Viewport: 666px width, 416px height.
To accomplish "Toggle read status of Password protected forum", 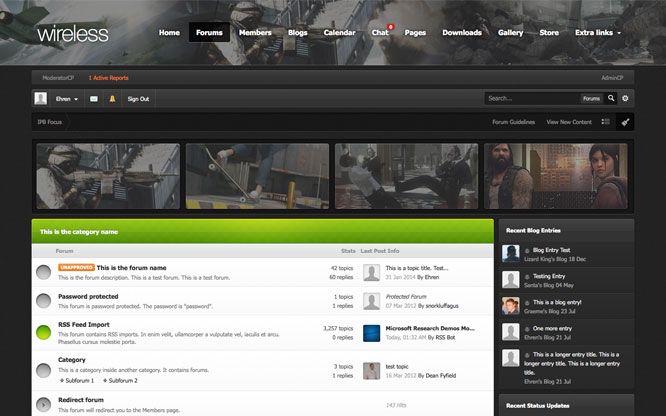I will click(44, 301).
